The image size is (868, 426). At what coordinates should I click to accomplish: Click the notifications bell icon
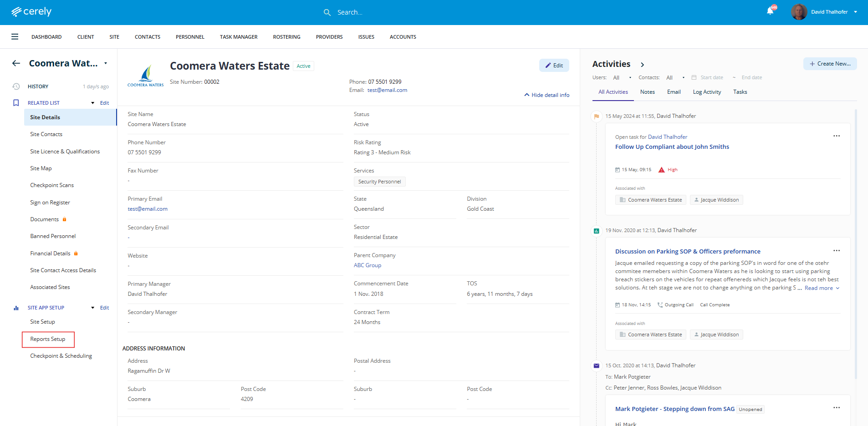pyautogui.click(x=770, y=11)
